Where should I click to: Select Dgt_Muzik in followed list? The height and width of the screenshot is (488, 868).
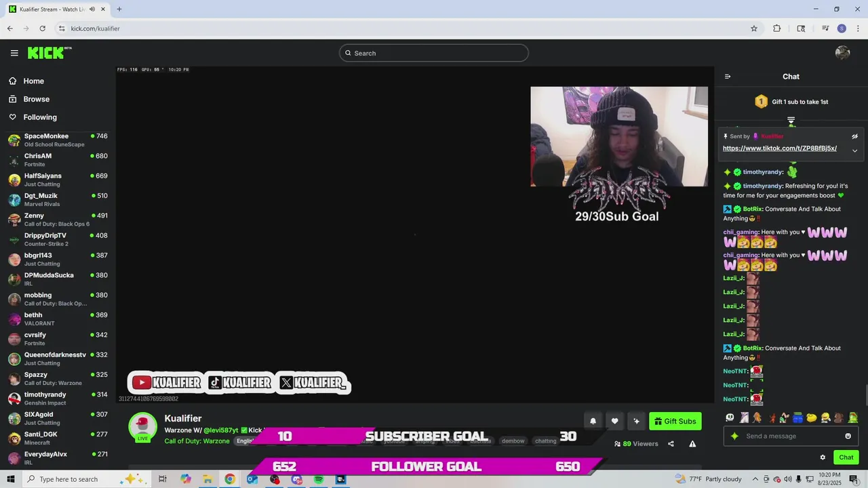click(x=58, y=200)
